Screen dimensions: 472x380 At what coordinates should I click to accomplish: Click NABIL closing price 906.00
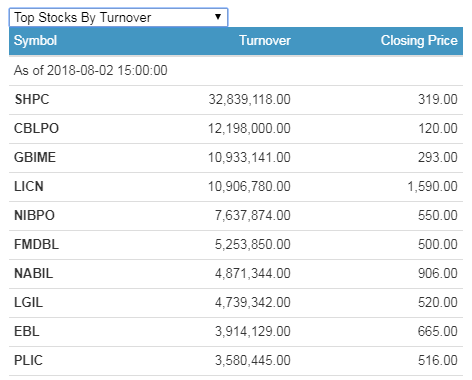pos(438,273)
